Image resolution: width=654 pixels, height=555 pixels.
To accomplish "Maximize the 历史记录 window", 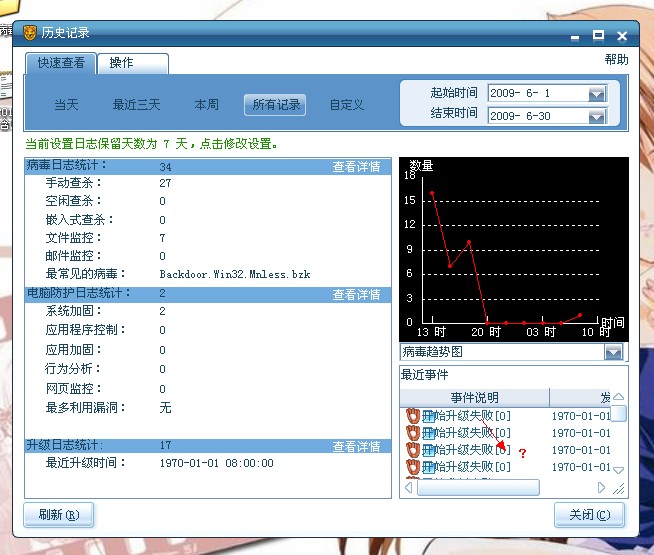I will coord(599,35).
